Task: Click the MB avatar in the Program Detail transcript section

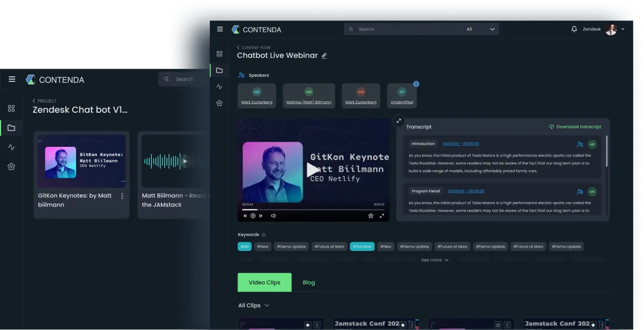Action: pos(592,191)
